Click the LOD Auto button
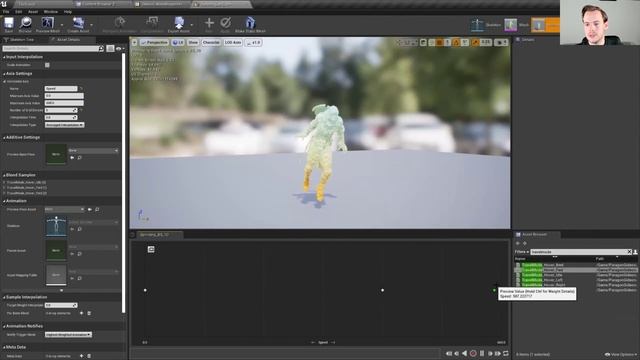 233,42
